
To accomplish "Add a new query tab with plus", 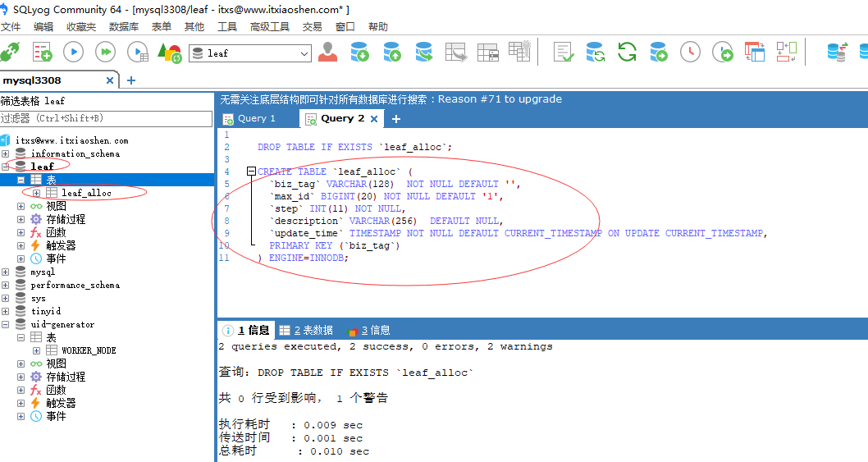I will coord(395,118).
